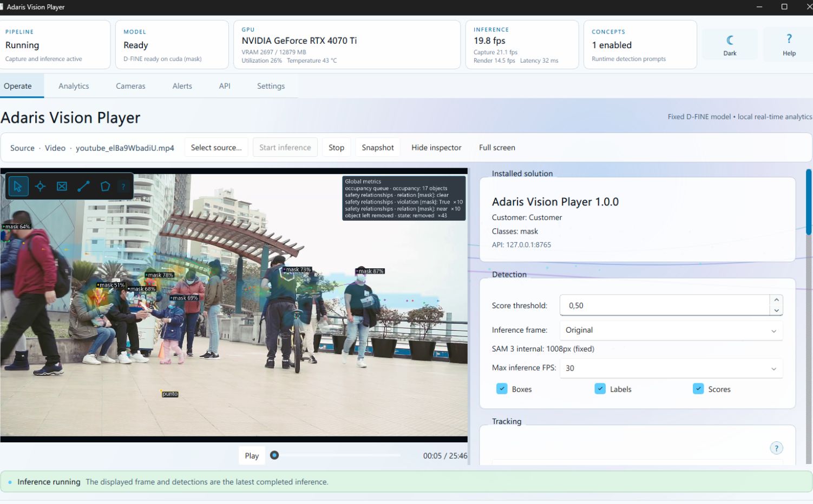
Task: Toggle the Boxes checkbox
Action: tap(502, 389)
